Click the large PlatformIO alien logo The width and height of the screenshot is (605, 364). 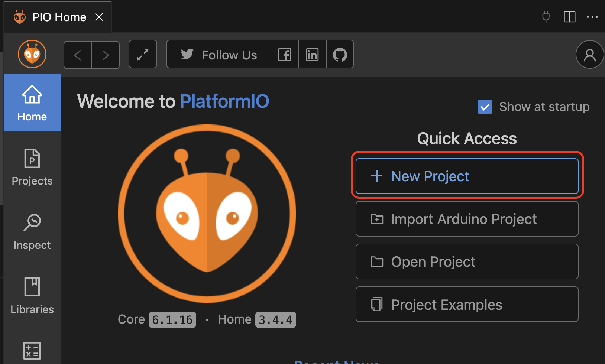coord(207,214)
